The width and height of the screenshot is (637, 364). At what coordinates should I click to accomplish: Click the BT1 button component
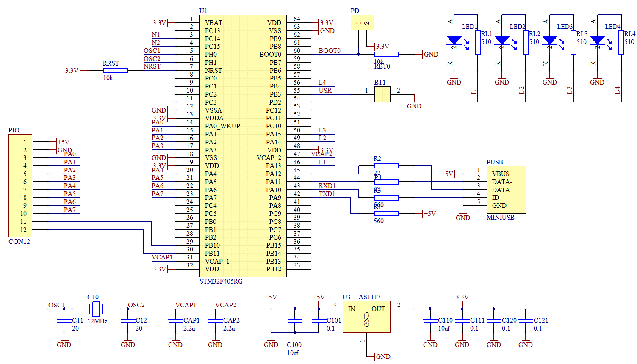tap(382, 94)
